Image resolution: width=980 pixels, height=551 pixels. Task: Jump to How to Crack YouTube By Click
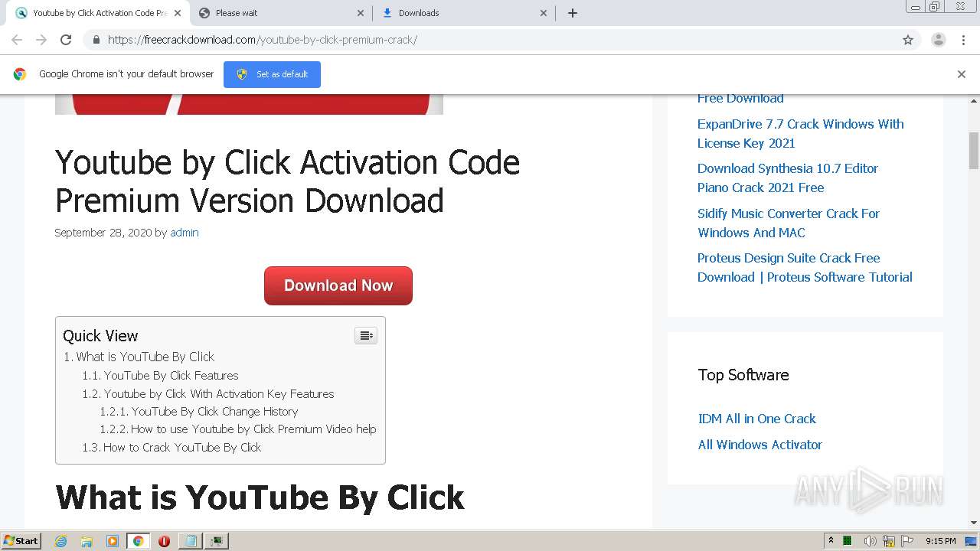click(x=182, y=448)
